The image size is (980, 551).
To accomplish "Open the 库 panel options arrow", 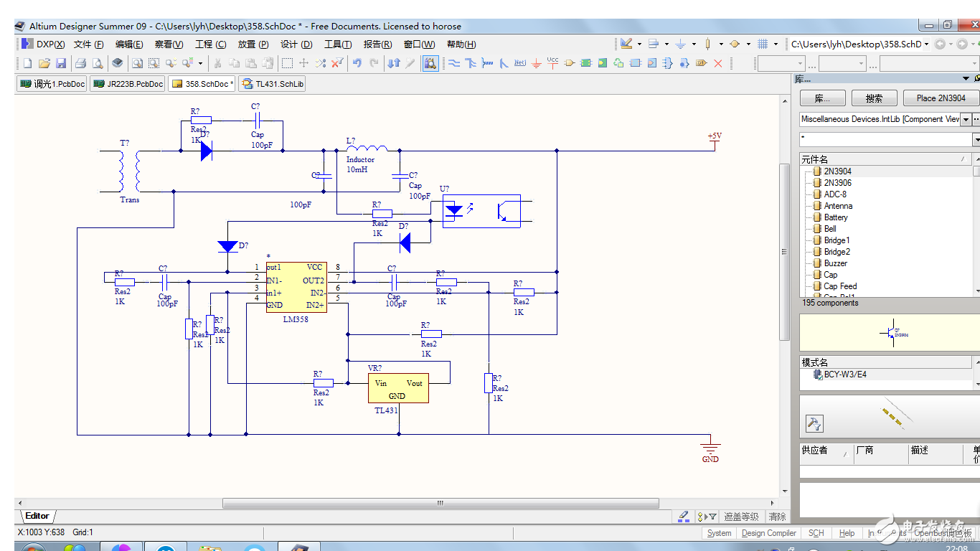I will tap(966, 79).
